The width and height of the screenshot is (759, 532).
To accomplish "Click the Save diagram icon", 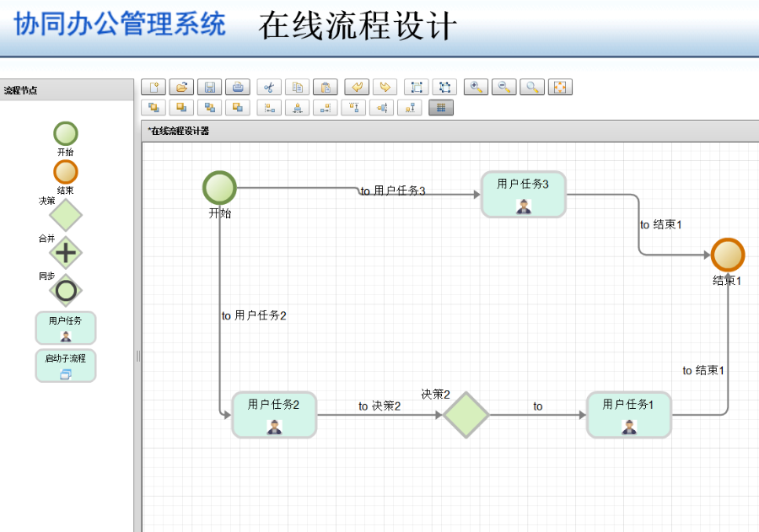I will [x=209, y=87].
